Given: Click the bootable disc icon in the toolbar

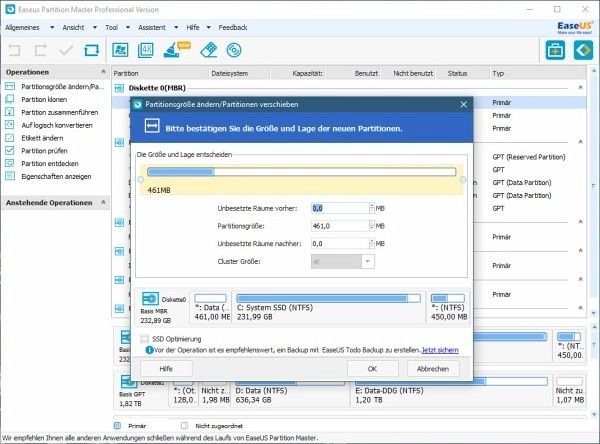Looking at the screenshot, I should pos(234,50).
